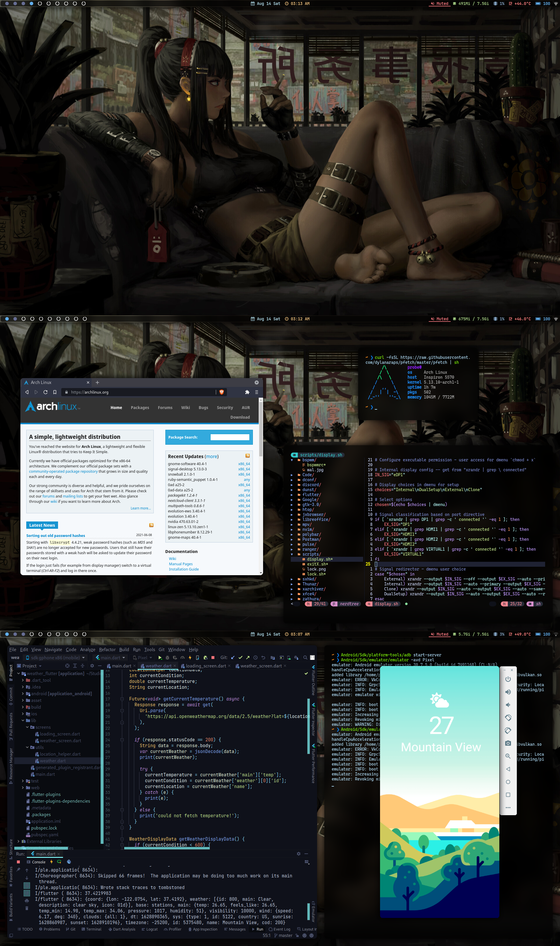Click the Brave shields icon in address bar

point(221,392)
